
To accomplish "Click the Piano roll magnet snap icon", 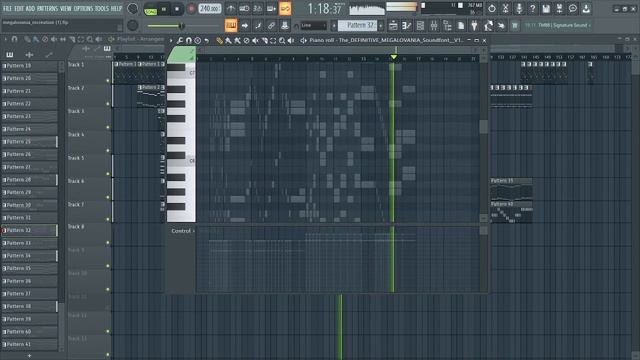I will pyautogui.click(x=189, y=40).
